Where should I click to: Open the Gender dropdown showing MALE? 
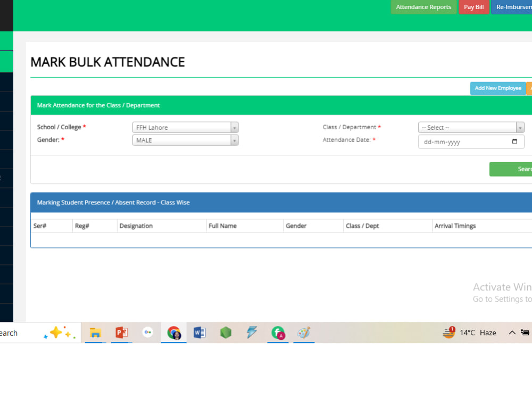tap(185, 140)
